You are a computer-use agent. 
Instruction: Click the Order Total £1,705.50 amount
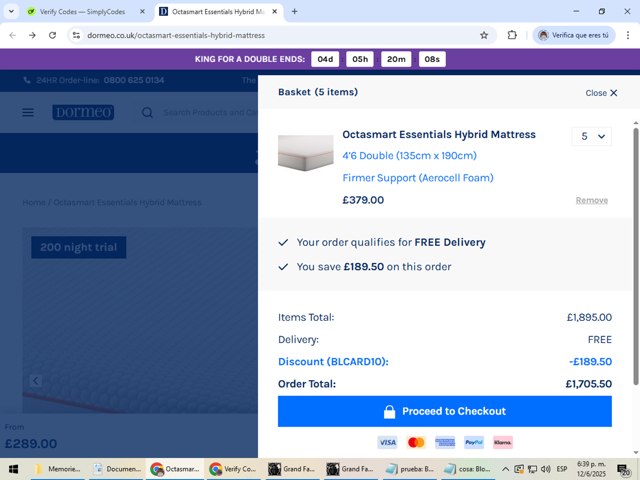[x=589, y=384]
